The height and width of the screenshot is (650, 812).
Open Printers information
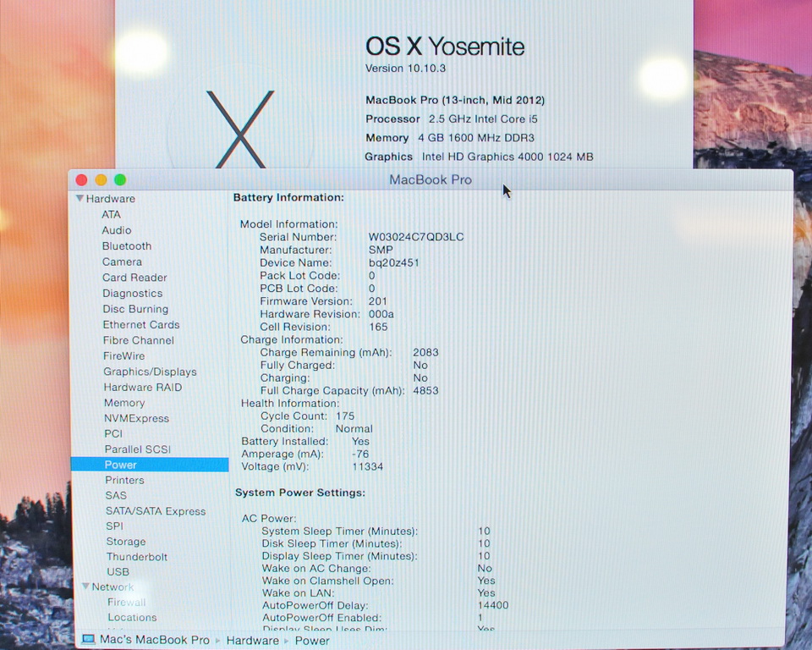coord(125,480)
